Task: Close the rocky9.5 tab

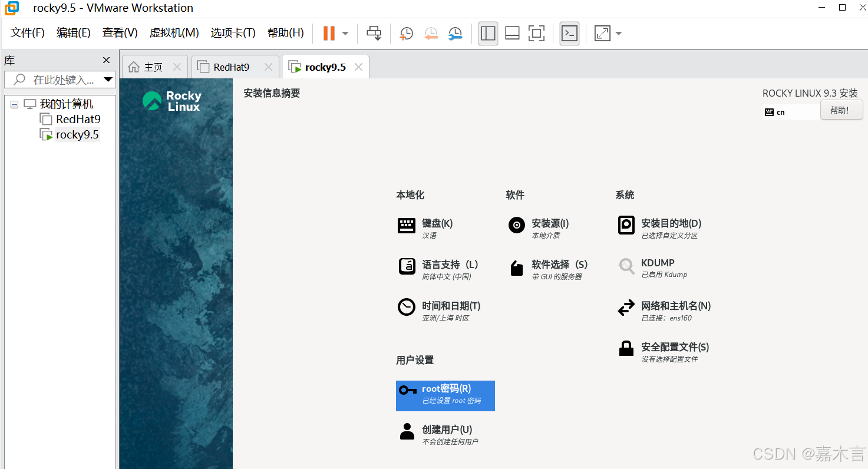Action: (x=358, y=67)
